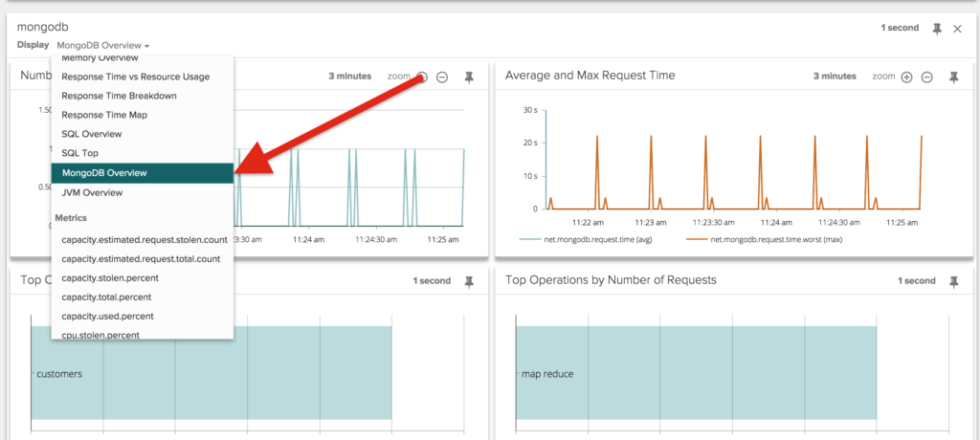Choose Response Time Map
The image size is (980, 440).
click(143, 115)
